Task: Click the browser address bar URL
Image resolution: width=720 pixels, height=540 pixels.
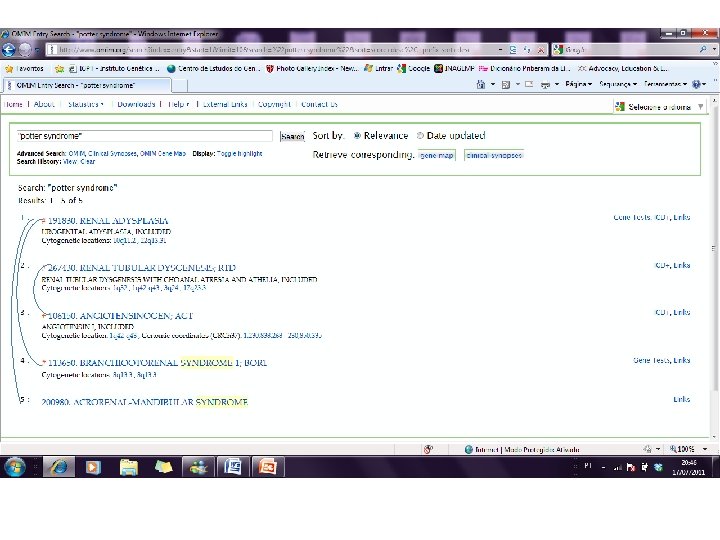Action: click(x=271, y=50)
